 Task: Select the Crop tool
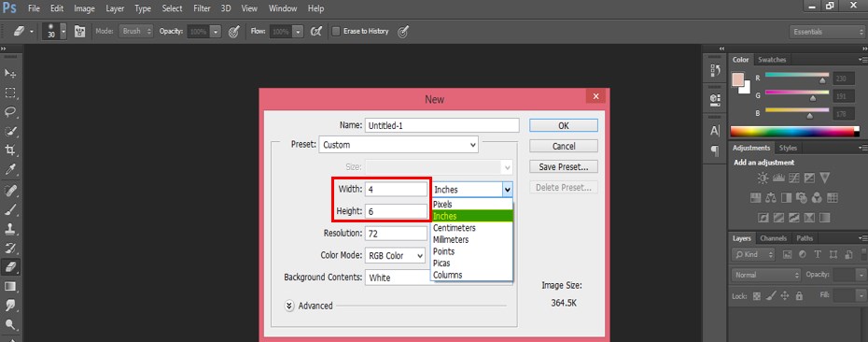click(10, 150)
